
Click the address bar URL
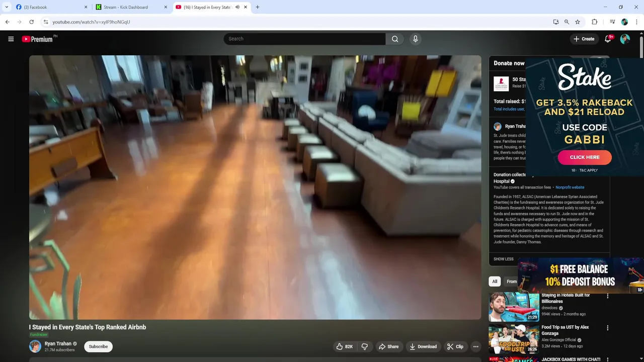point(91,22)
